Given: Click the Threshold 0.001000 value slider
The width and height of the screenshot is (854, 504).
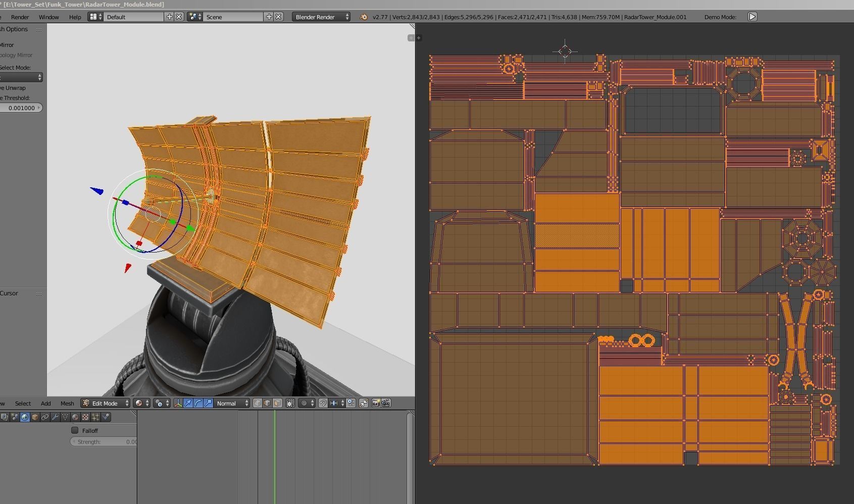Looking at the screenshot, I should pos(21,108).
